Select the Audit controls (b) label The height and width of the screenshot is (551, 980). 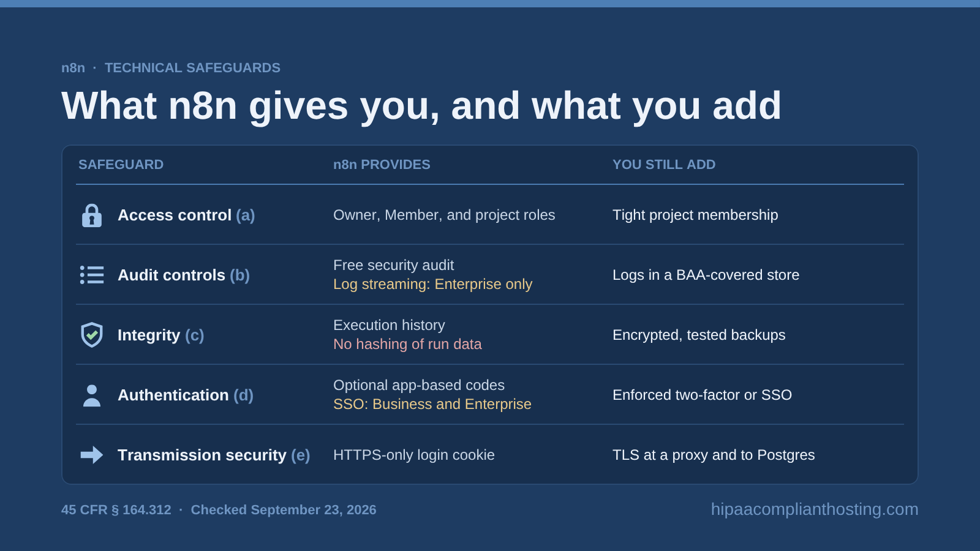(x=184, y=275)
